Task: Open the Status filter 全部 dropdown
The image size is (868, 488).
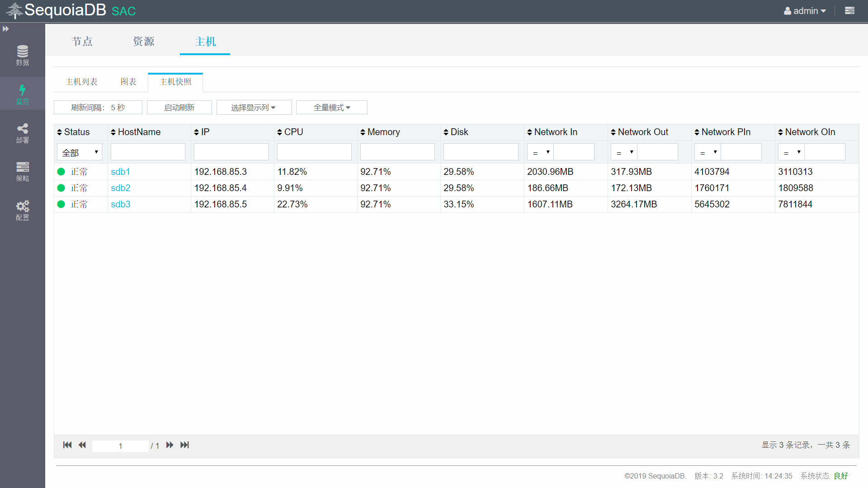Action: pyautogui.click(x=80, y=152)
